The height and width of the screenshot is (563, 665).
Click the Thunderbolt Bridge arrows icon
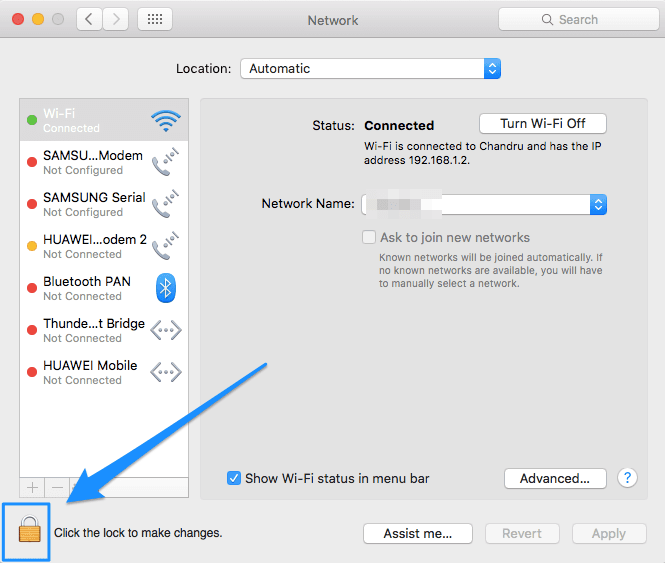(x=166, y=330)
